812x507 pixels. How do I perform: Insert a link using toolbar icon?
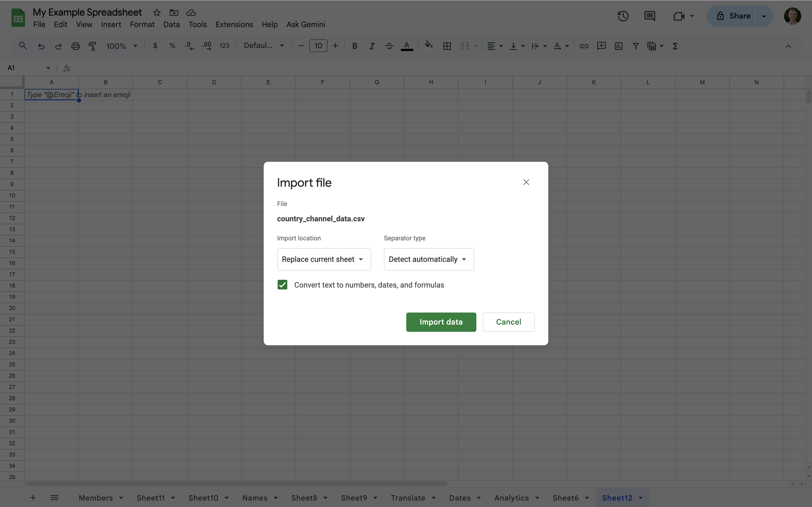(x=583, y=46)
